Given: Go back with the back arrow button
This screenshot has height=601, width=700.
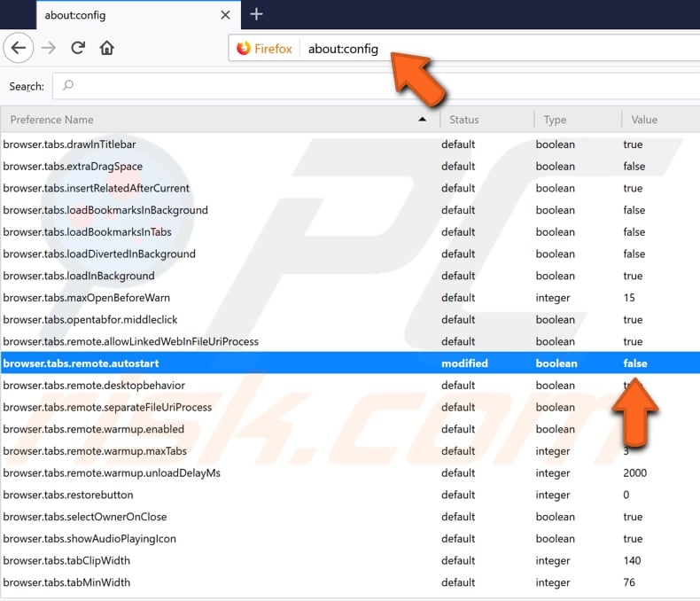Looking at the screenshot, I should (19, 48).
